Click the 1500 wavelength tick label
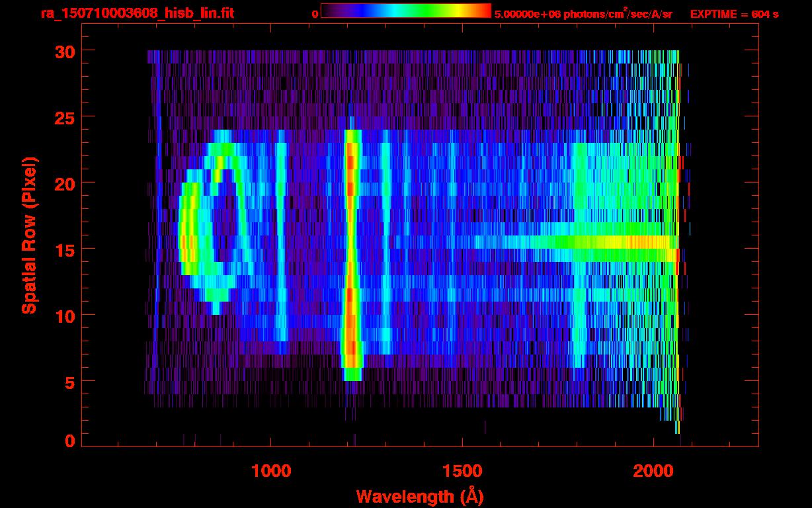812x508 pixels. pos(462,471)
